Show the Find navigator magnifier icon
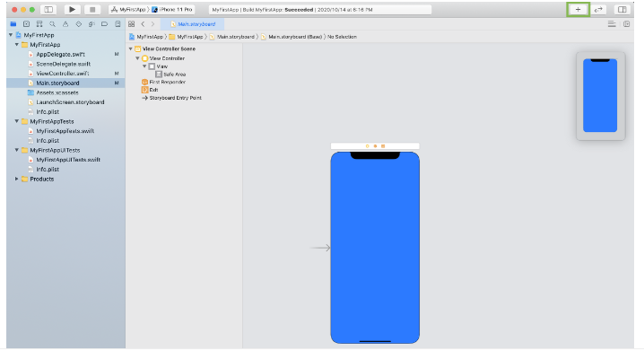Screen dimensions: 644x351 click(52, 24)
